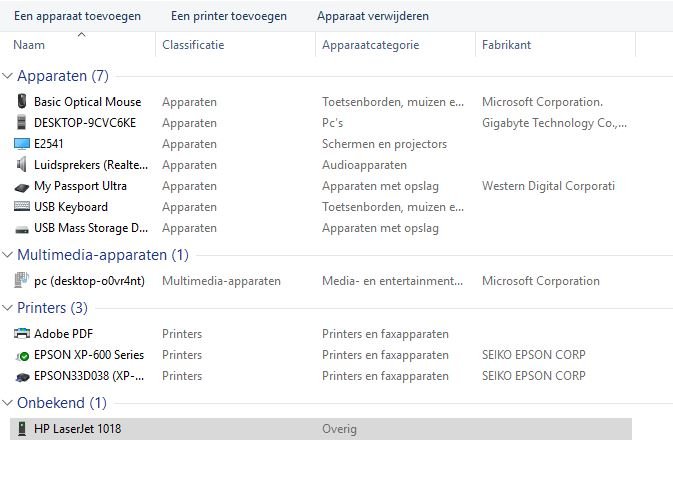Screen dimensions: 673x482
Task: Click Apparaat verwijderen in toolbar
Action: pyautogui.click(x=373, y=16)
